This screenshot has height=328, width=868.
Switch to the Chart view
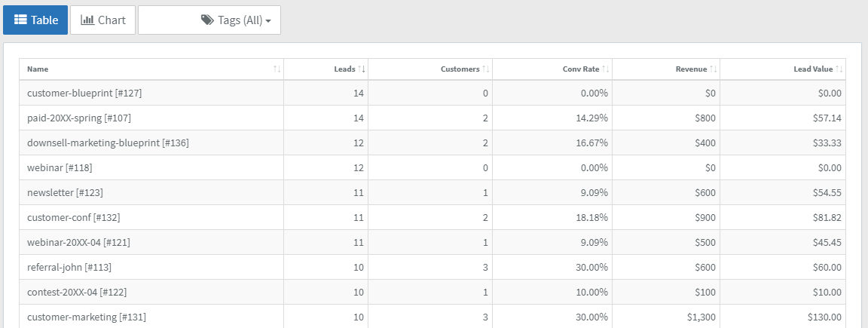(x=103, y=20)
